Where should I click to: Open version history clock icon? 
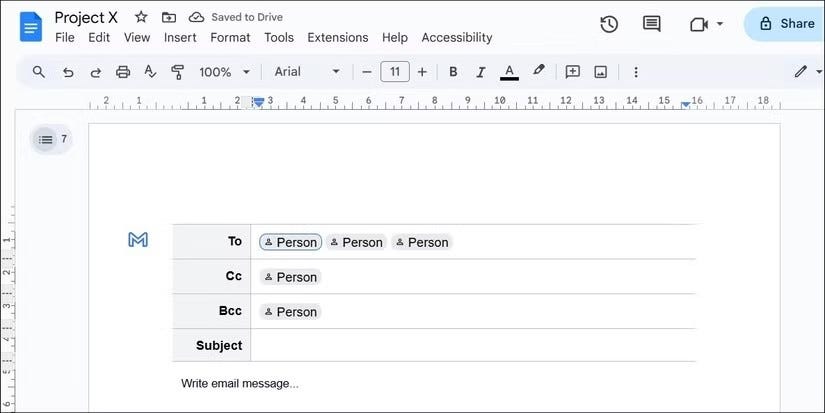(x=609, y=24)
